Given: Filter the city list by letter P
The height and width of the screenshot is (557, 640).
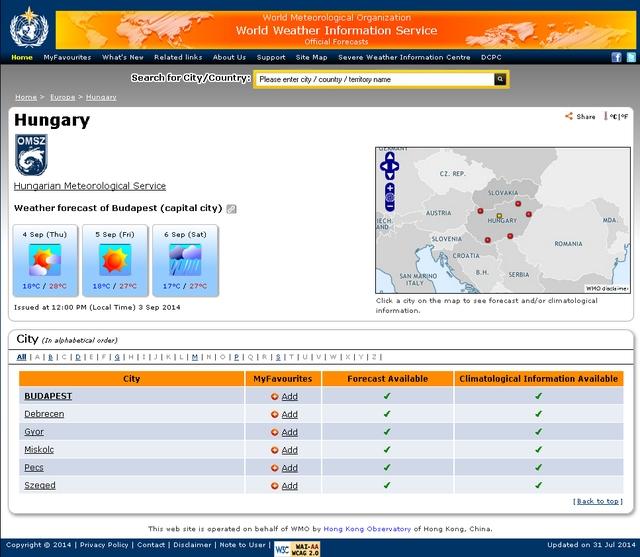Looking at the screenshot, I should click(x=236, y=357).
